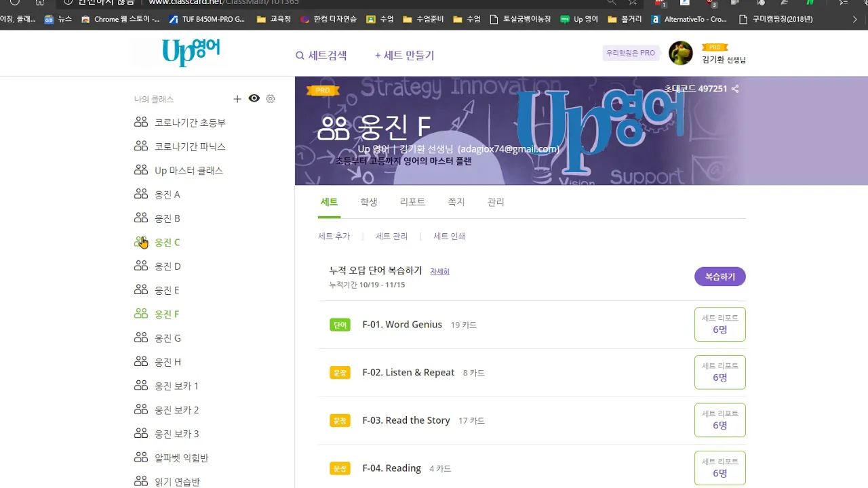Viewport: 868px width, 488px height.
Task: Select the 코로나기간 초등부 class
Action: (180, 123)
